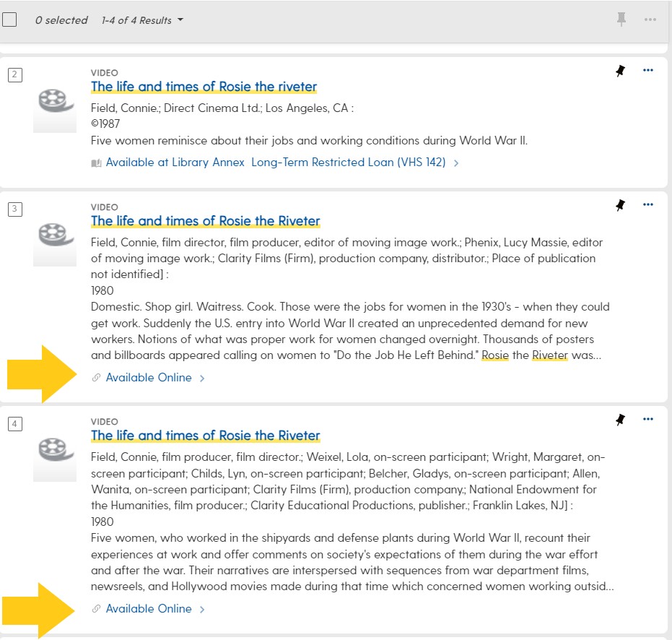The height and width of the screenshot is (640, 672).
Task: Click the link icon beside result 4 availability
Action: (96, 609)
